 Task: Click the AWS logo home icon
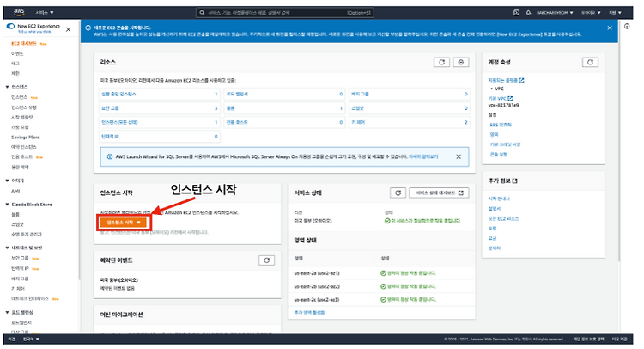(19, 12)
